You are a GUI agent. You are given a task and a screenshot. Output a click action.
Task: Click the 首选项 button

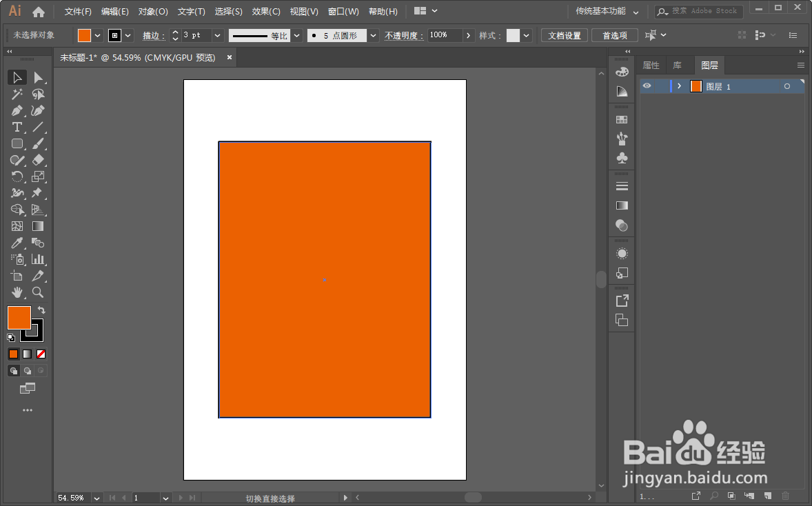pyautogui.click(x=615, y=36)
